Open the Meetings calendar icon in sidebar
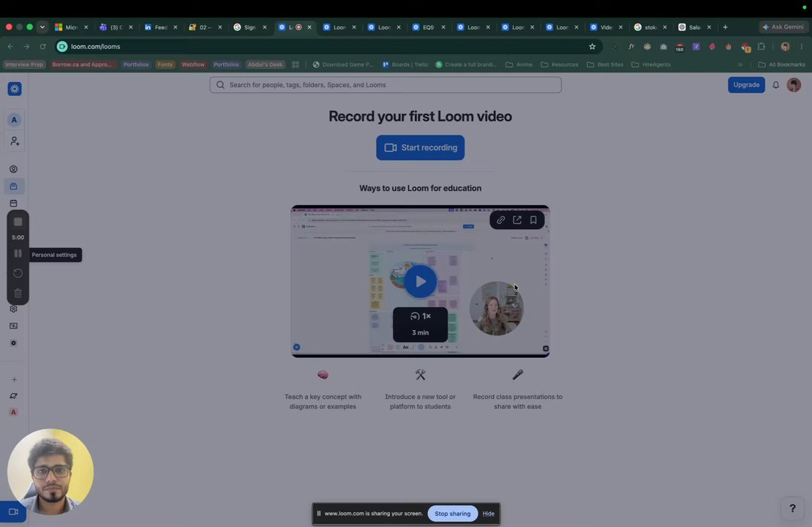The image size is (812, 527). coord(13,203)
